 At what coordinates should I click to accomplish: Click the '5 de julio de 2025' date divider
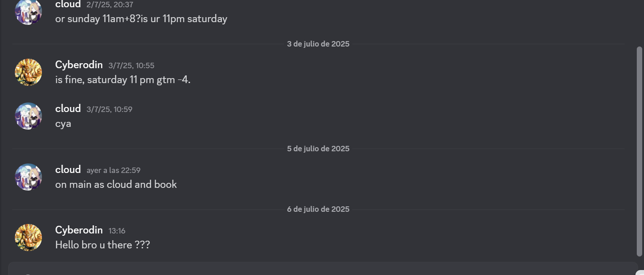[x=318, y=149]
